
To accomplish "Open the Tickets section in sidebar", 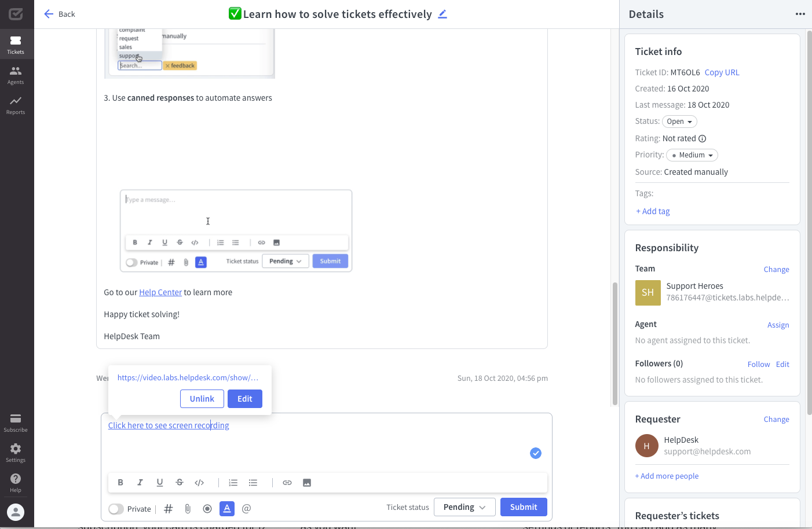I will point(16,45).
